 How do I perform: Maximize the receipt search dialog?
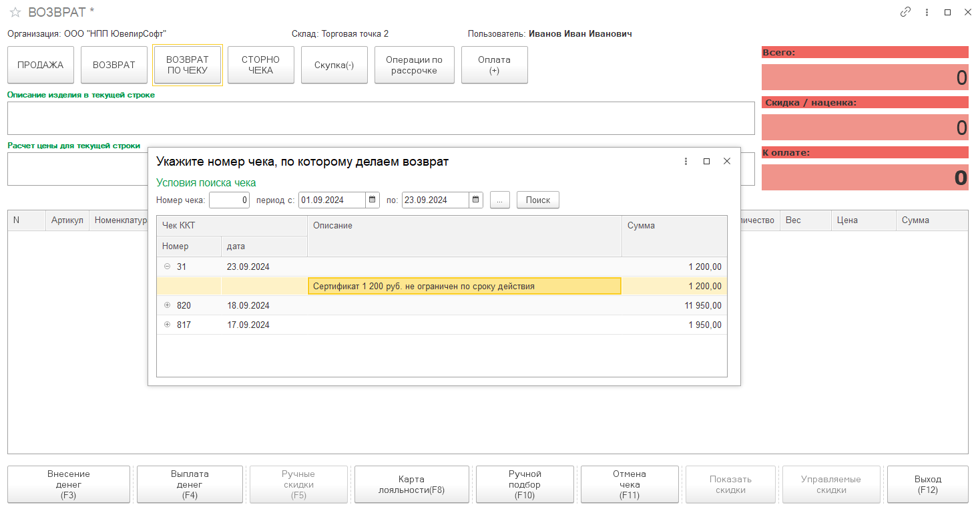706,161
